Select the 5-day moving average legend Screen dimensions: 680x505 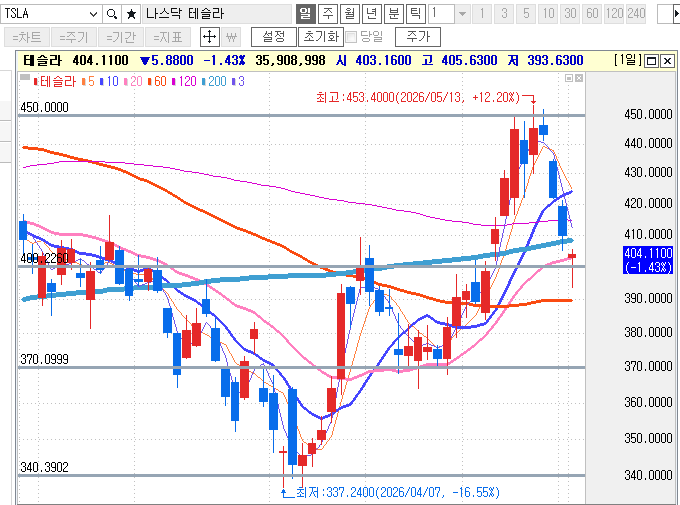(88, 81)
